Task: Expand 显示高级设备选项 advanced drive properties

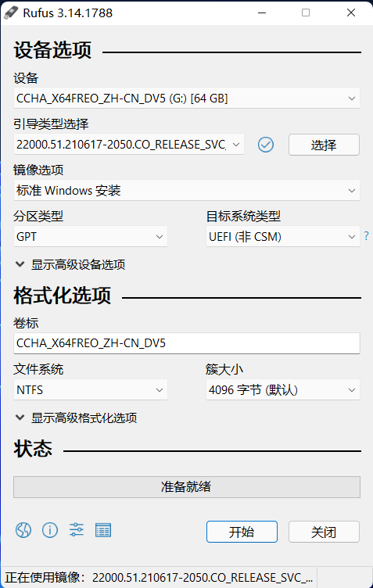Action: tap(70, 265)
